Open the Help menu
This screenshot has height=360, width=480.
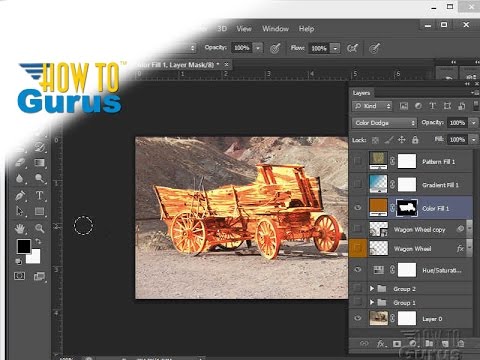pos(306,29)
